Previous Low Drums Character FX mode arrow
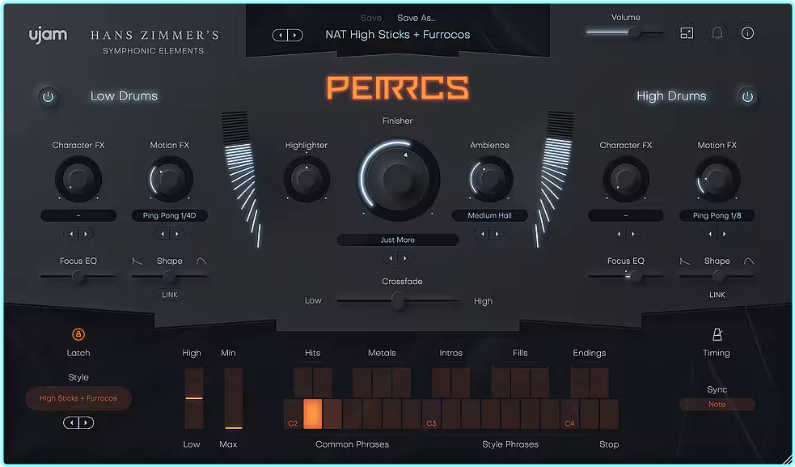 tap(71, 234)
